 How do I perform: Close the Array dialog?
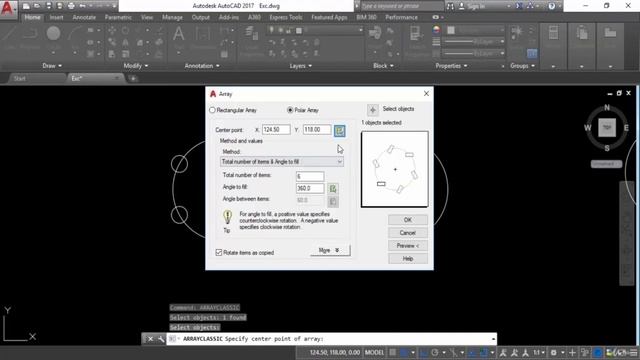[426, 93]
